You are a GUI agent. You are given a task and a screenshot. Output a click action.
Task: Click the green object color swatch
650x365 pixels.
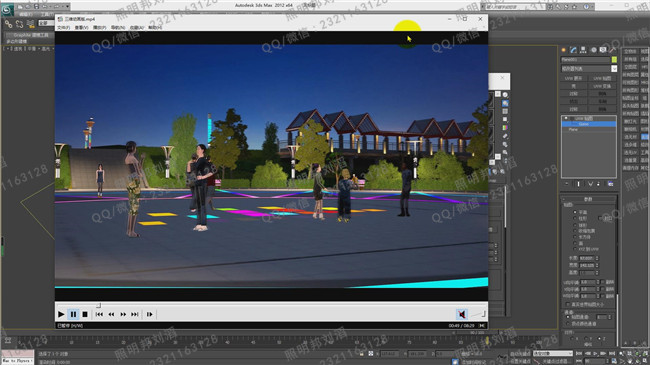point(614,60)
